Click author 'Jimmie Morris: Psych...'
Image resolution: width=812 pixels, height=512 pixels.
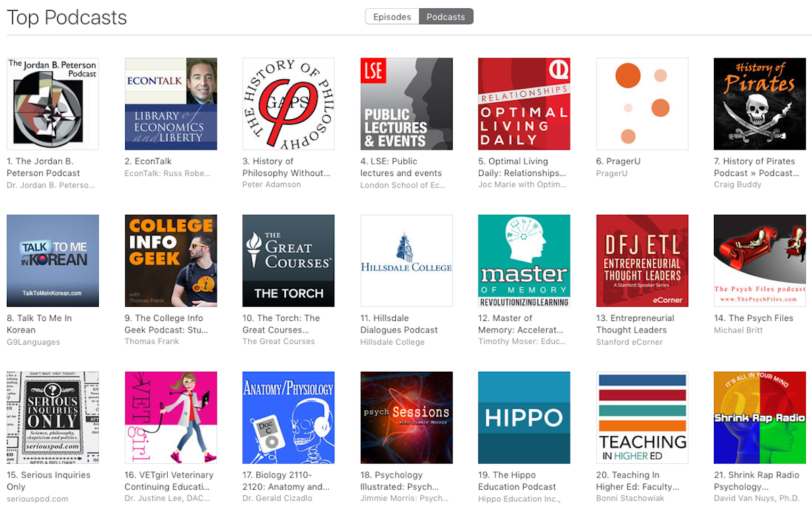(x=404, y=499)
